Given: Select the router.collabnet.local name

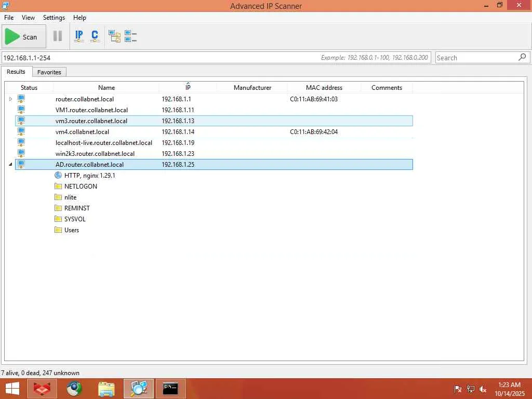Looking at the screenshot, I should 85,99.
